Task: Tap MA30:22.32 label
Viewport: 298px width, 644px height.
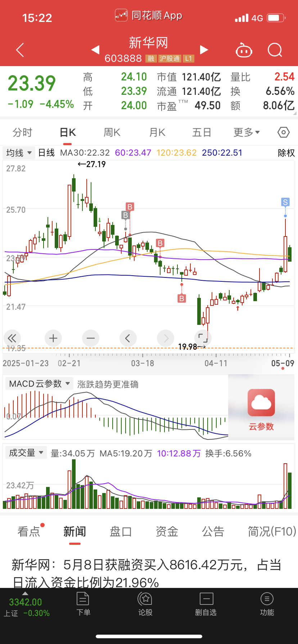Action: 85,153
